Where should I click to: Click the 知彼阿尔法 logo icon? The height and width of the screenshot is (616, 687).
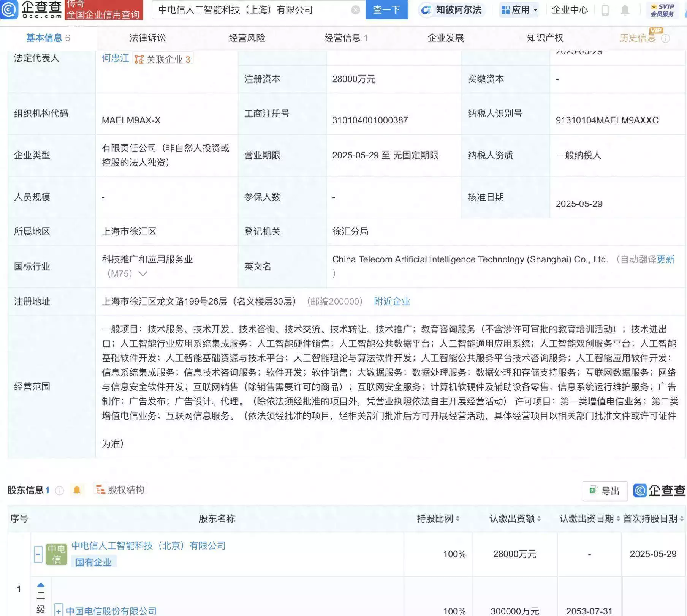[x=426, y=10]
